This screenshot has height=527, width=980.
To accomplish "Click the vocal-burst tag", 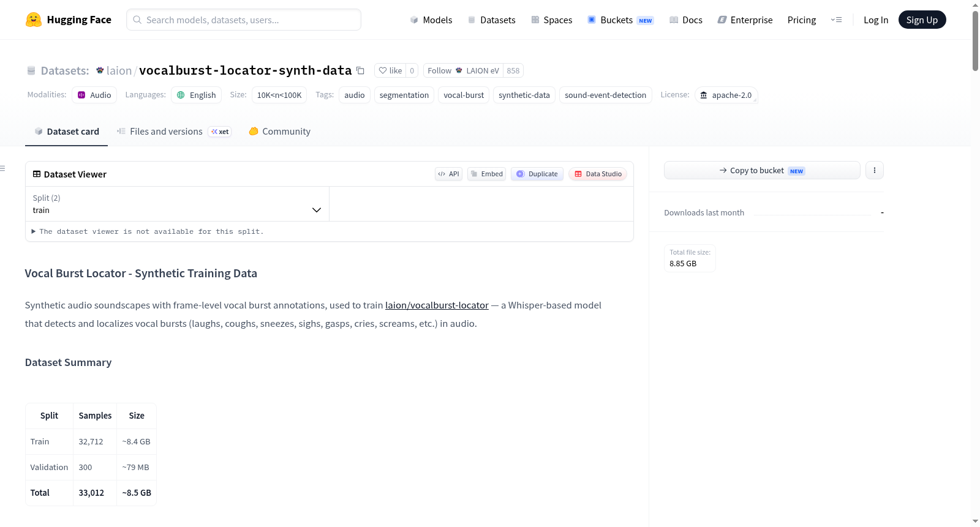I will [x=464, y=95].
